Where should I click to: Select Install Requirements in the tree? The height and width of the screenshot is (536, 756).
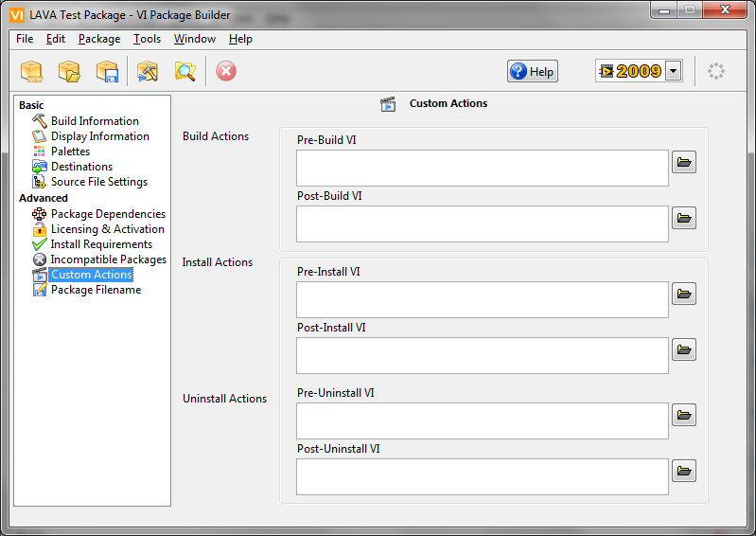click(101, 244)
